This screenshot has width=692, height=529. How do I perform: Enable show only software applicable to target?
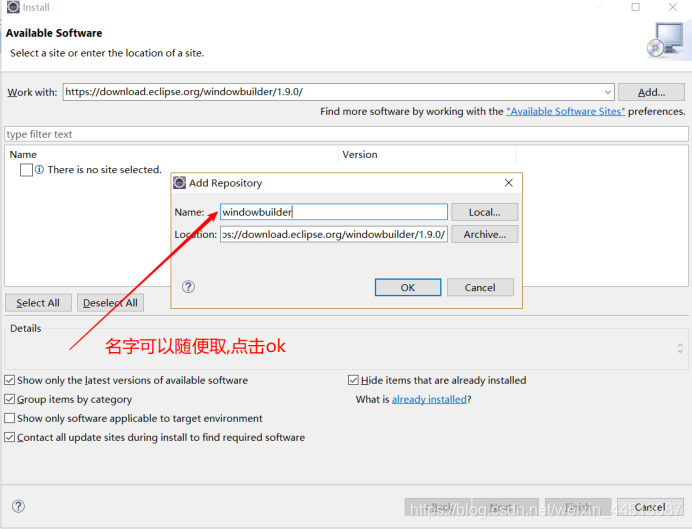pos(10,418)
